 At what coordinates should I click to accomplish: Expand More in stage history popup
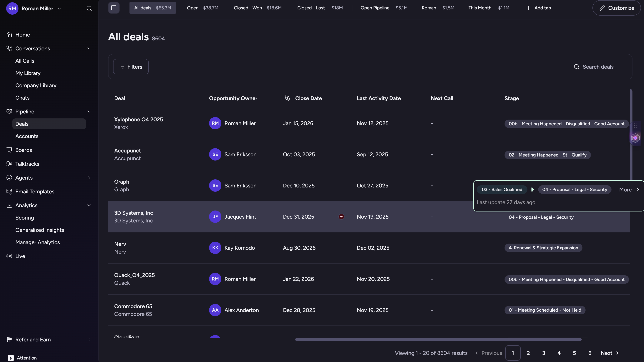click(x=629, y=190)
